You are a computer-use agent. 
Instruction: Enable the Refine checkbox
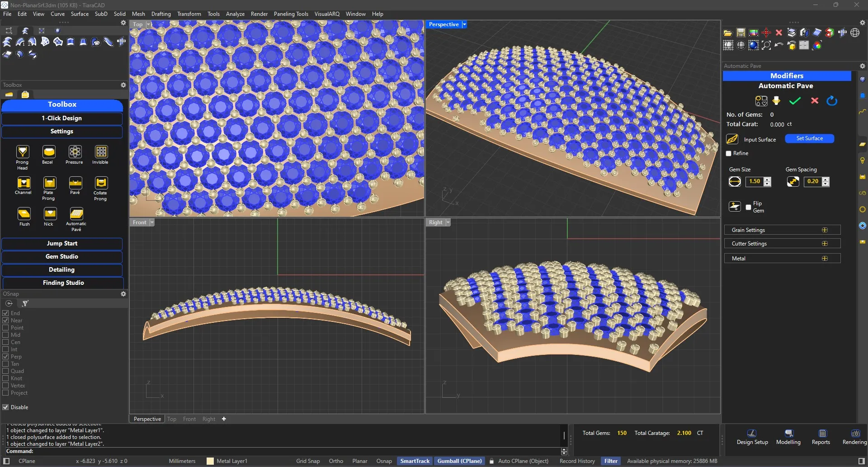tap(729, 154)
